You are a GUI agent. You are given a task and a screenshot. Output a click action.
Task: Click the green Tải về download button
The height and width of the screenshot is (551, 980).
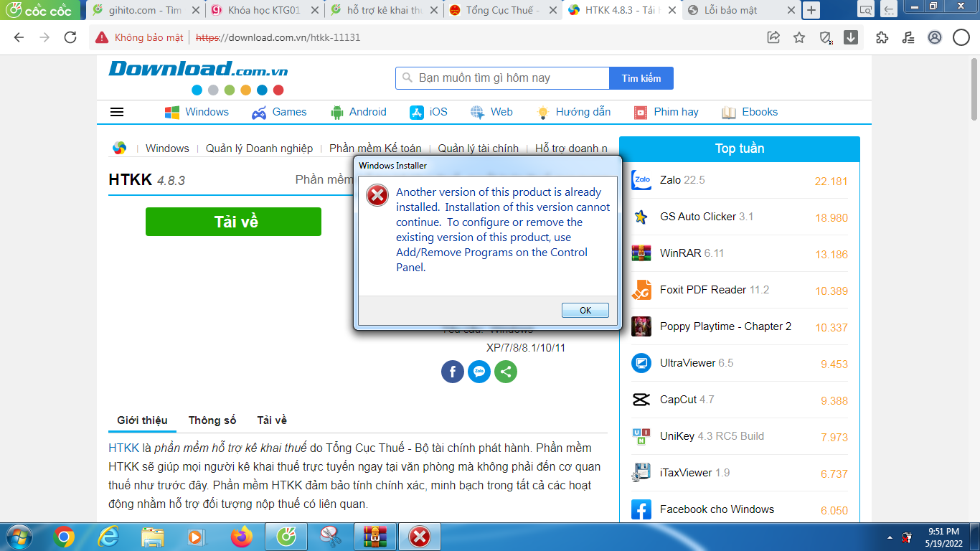(233, 222)
